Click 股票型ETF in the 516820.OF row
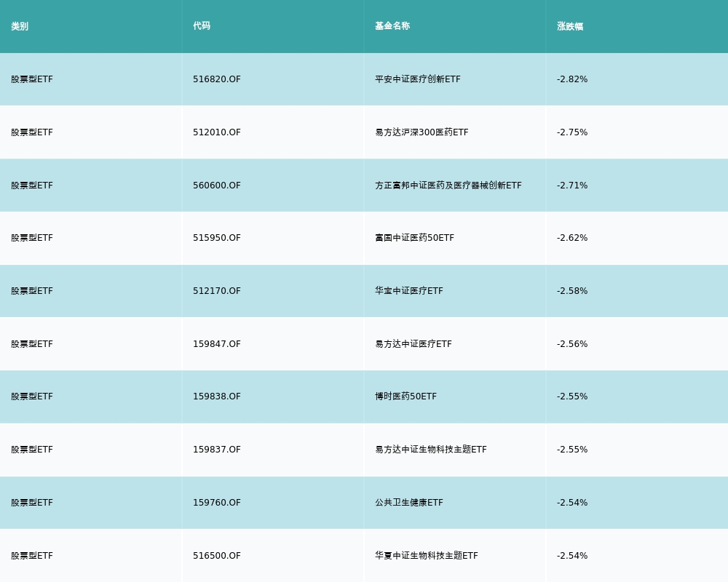This screenshot has width=728, height=582. 32,79
